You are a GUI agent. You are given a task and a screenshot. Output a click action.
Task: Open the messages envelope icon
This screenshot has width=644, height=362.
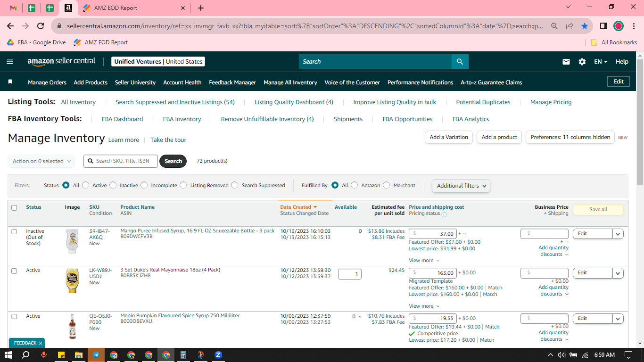[566, 62]
